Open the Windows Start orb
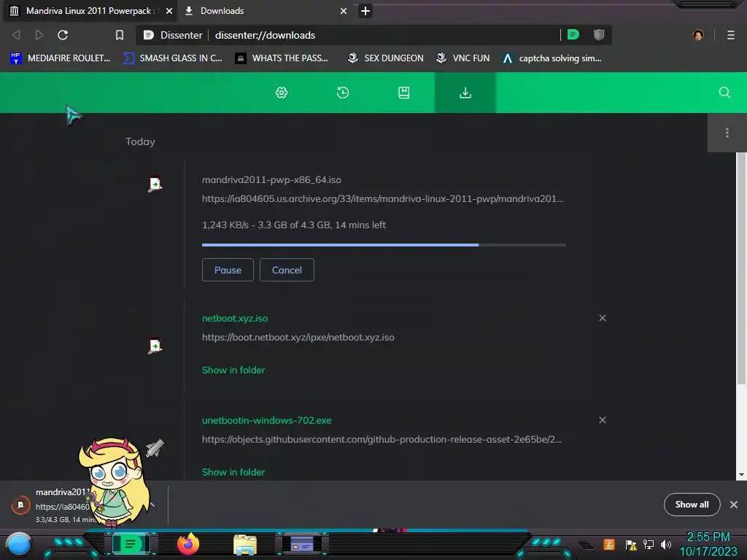The width and height of the screenshot is (747, 560). tap(18, 545)
